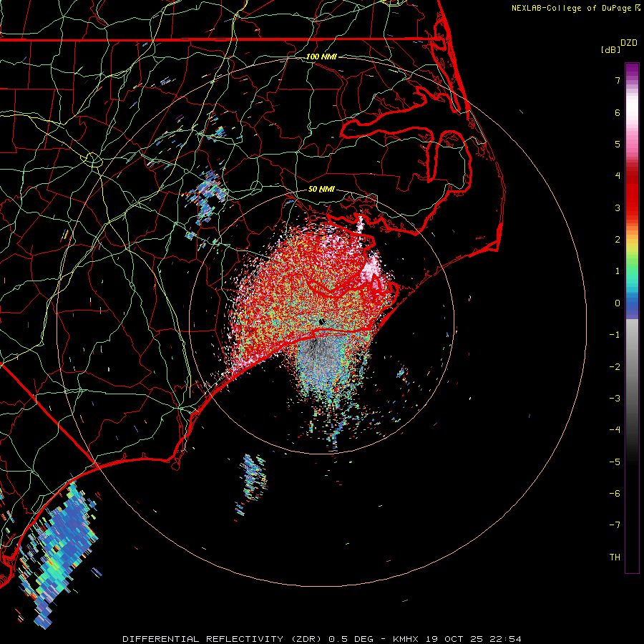The height and width of the screenshot is (644, 644).
Task: Click the colorbar value -2 label
Action: click(615, 367)
